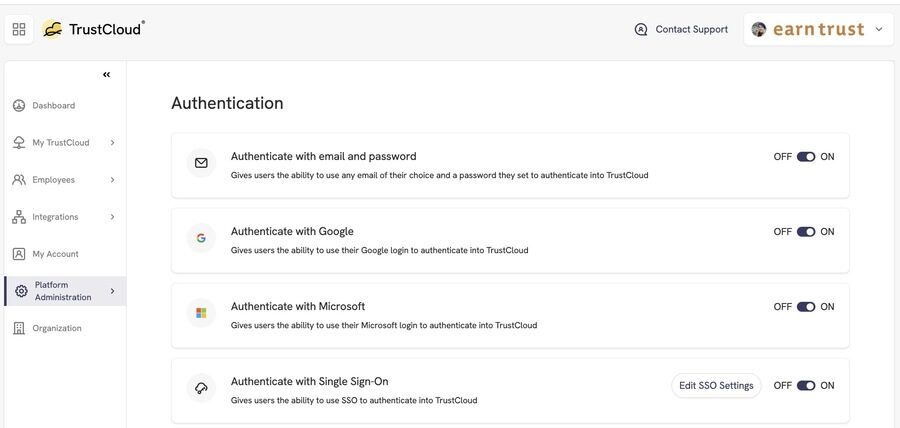Toggle Authenticate with Google switch
The height and width of the screenshot is (428, 900).
point(806,232)
